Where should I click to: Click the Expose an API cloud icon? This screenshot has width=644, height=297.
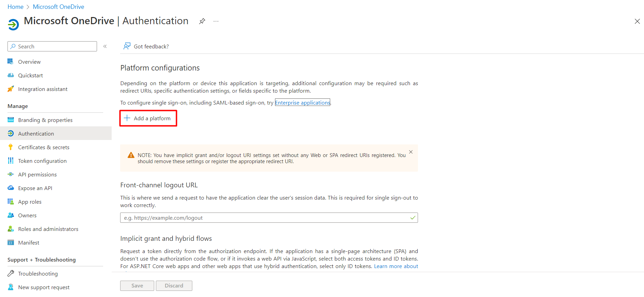(11, 188)
